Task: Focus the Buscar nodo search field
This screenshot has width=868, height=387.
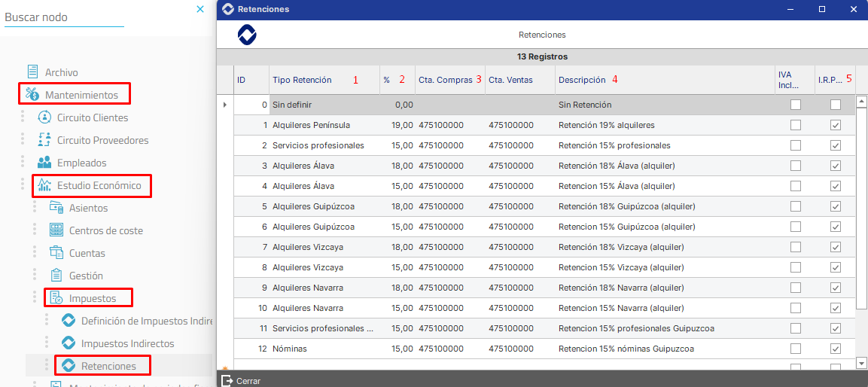Action: pyautogui.click(x=64, y=17)
